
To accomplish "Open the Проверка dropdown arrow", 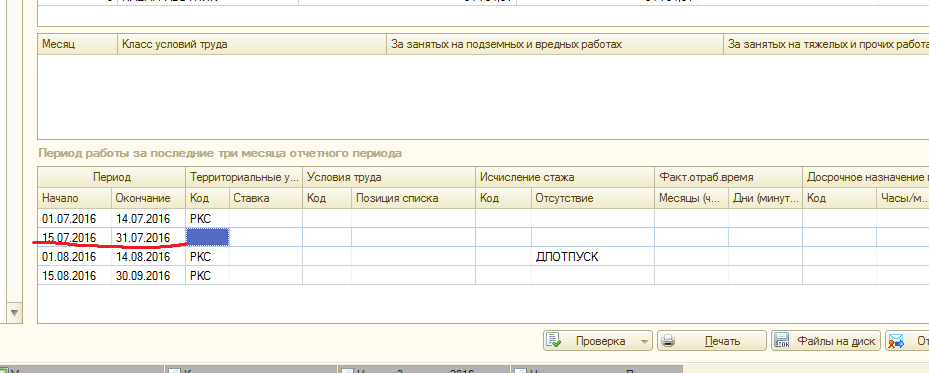I will (643, 342).
